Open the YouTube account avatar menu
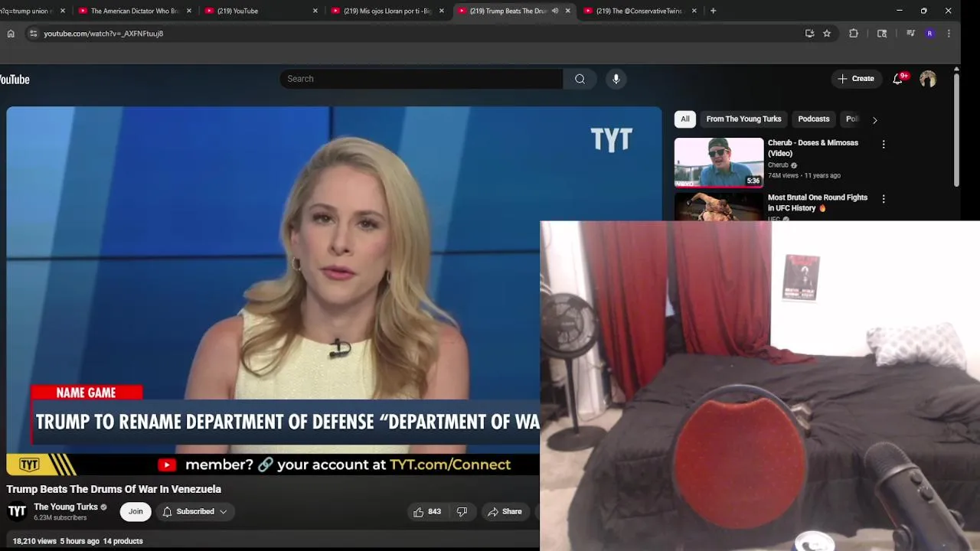This screenshot has height=551, width=980. pyautogui.click(x=928, y=79)
